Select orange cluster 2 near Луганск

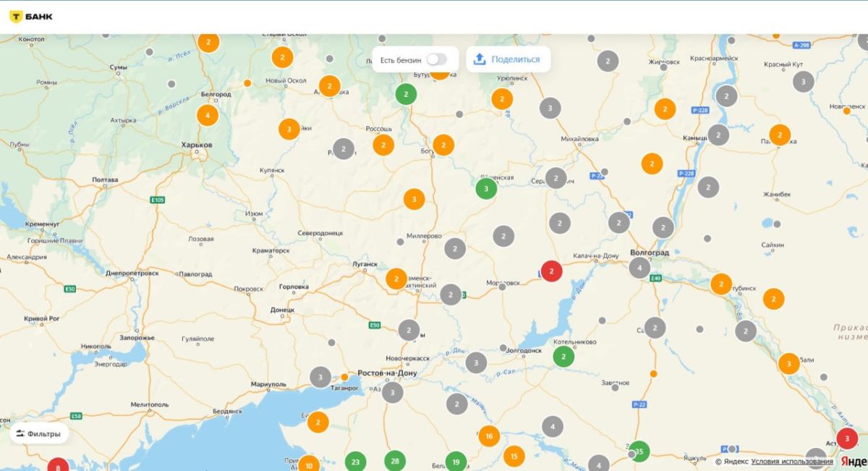tap(396, 279)
